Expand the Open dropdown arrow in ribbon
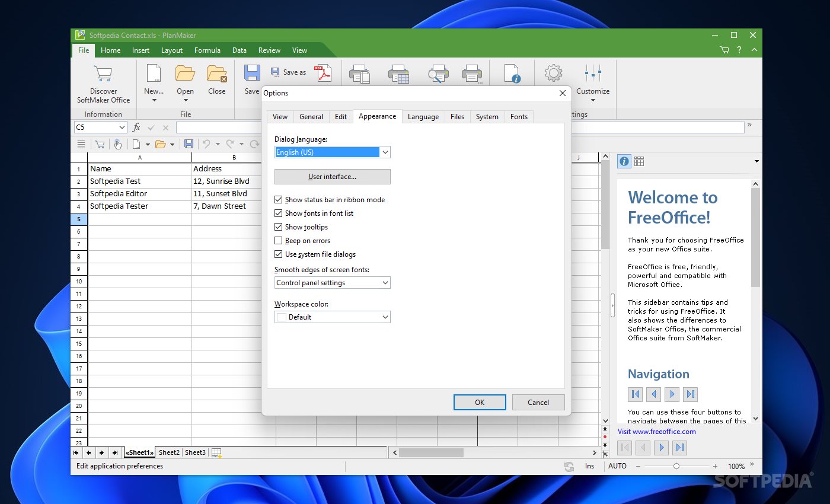Screen dimensions: 830x504 tap(185, 100)
